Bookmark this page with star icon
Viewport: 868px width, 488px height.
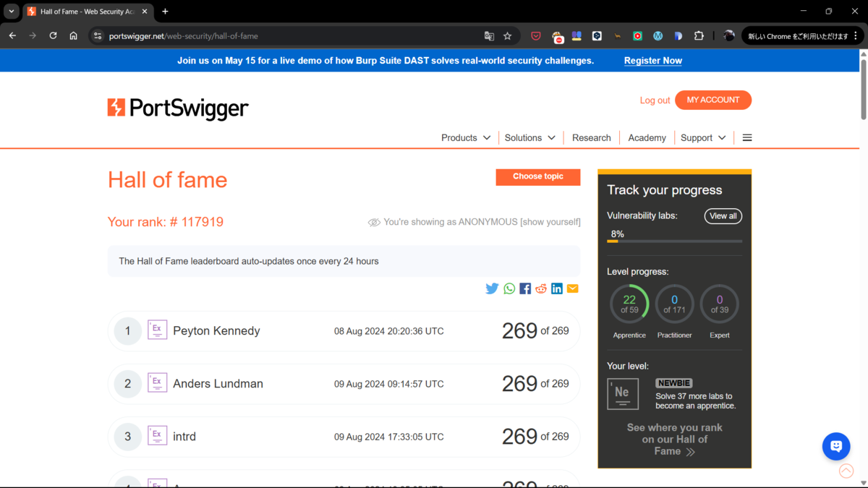[508, 35]
